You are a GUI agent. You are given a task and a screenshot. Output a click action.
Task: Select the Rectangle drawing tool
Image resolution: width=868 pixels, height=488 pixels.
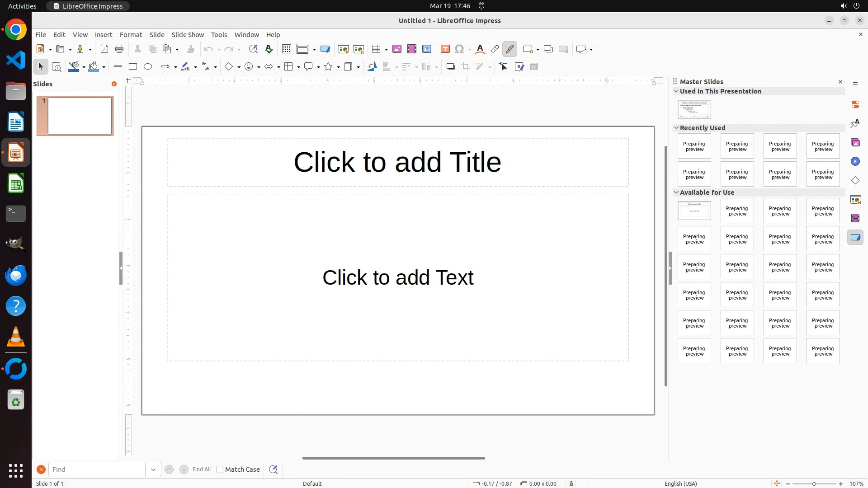[133, 67]
